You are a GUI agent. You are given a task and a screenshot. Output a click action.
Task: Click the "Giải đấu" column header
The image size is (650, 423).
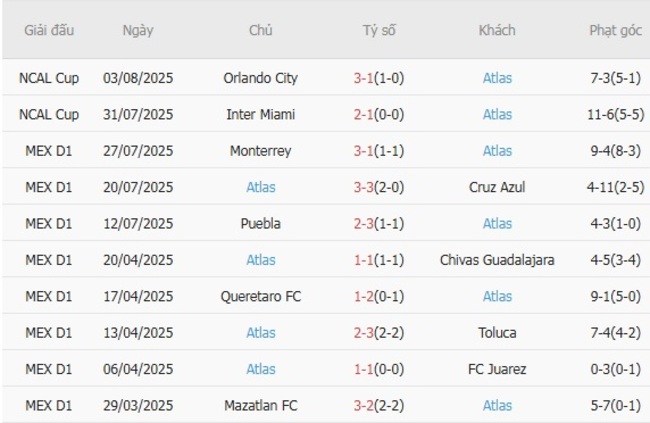coord(49,30)
